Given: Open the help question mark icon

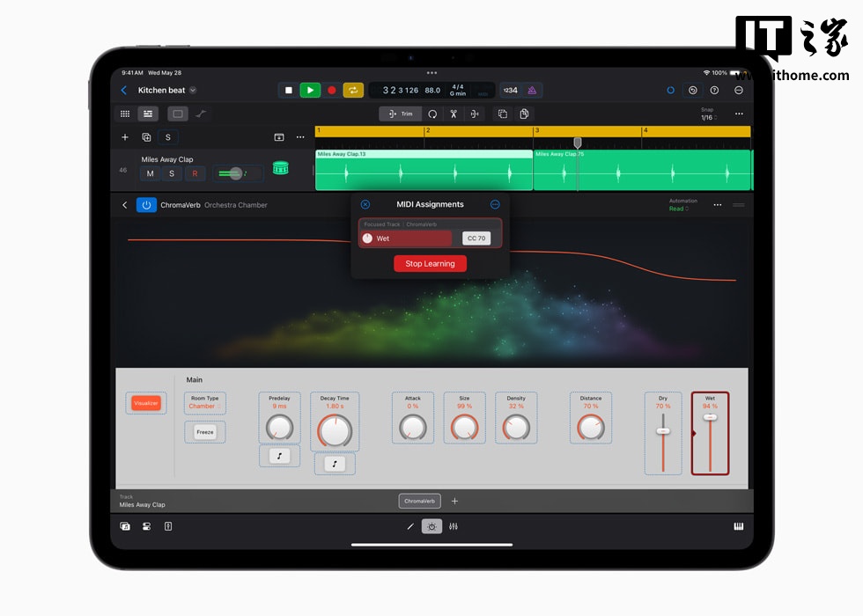Looking at the screenshot, I should coord(714,90).
